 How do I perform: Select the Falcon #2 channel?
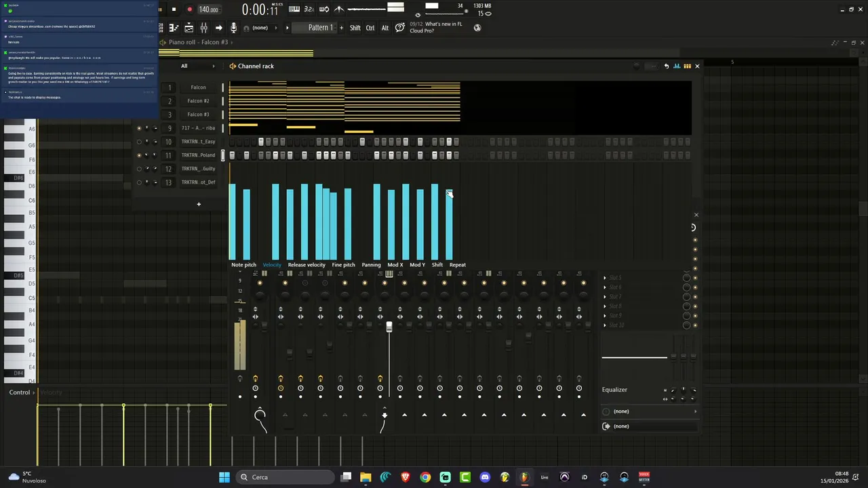click(x=198, y=101)
